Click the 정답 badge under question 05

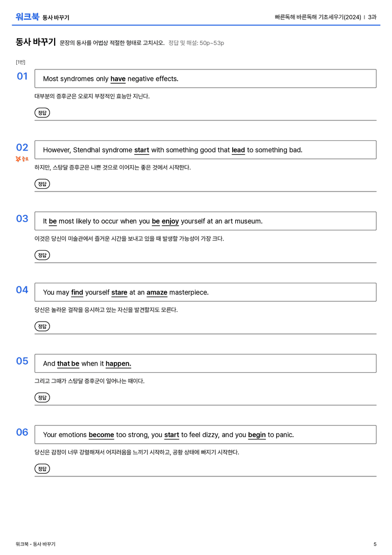(x=42, y=398)
